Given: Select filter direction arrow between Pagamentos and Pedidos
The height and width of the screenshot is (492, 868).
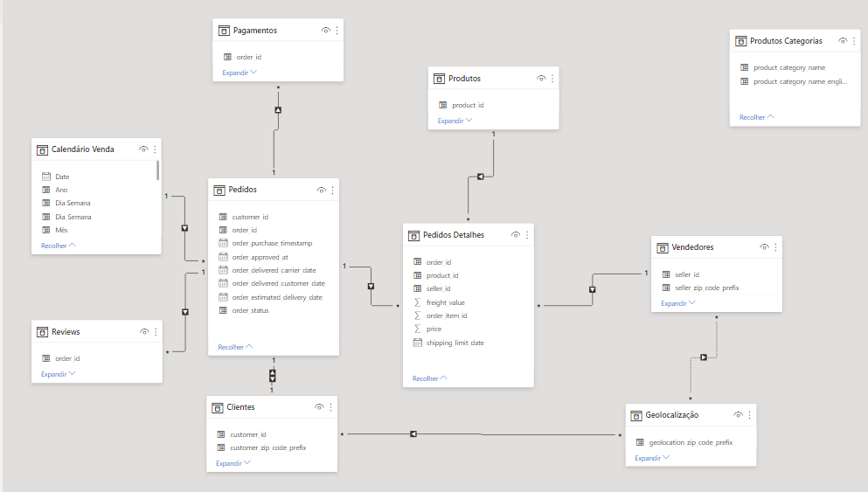Looking at the screenshot, I should click(x=278, y=109).
